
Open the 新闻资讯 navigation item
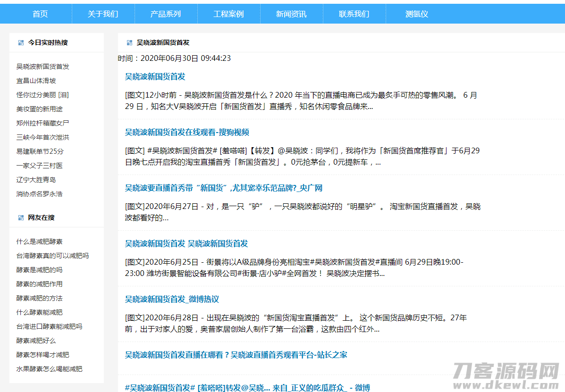point(291,14)
